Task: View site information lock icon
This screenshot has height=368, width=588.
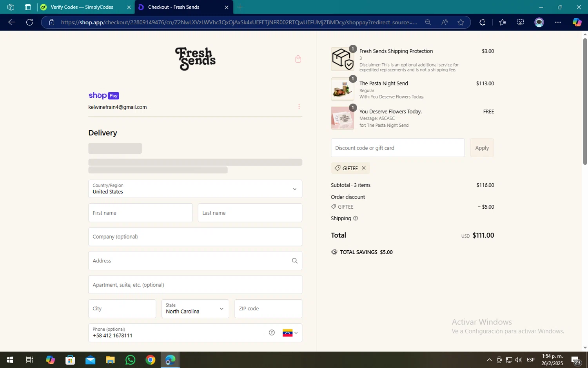Action: [x=51, y=22]
